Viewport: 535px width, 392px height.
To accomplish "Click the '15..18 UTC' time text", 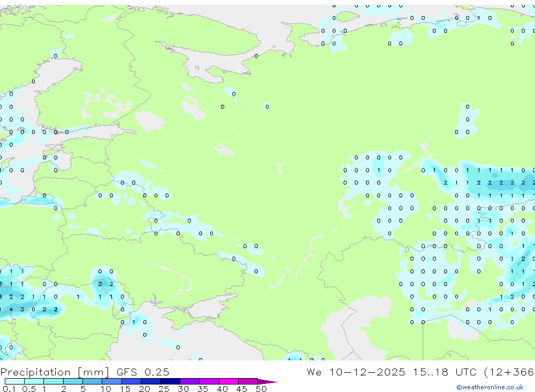I will pos(445,372).
